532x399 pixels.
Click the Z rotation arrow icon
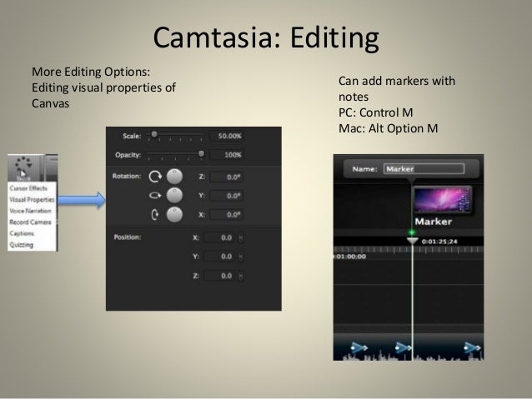[x=155, y=177]
